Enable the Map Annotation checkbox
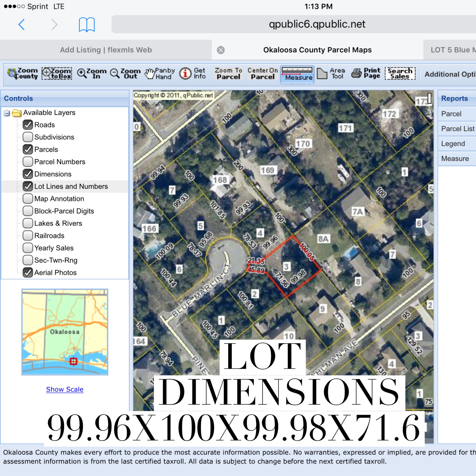Screen dimensions: 476x476 [28, 199]
